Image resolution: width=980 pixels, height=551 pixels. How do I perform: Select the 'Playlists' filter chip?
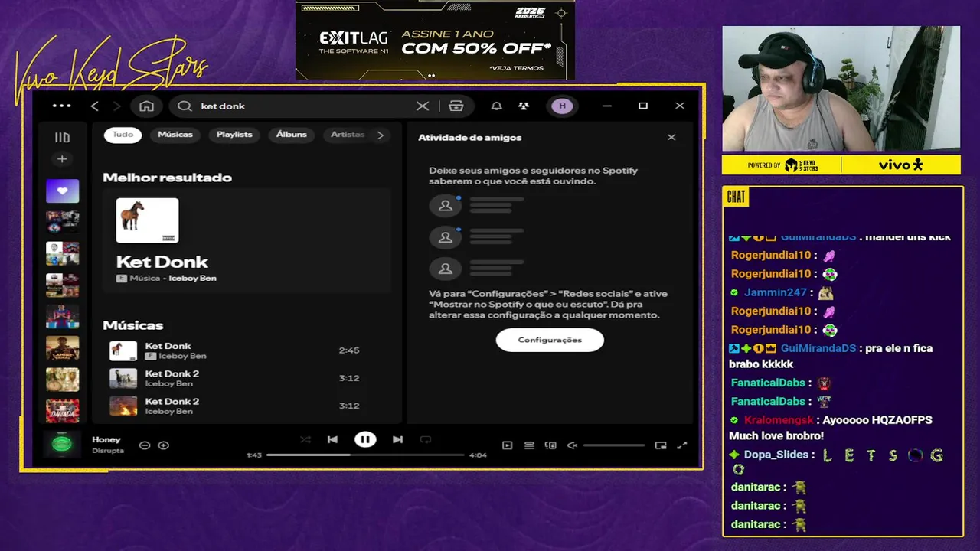point(234,135)
